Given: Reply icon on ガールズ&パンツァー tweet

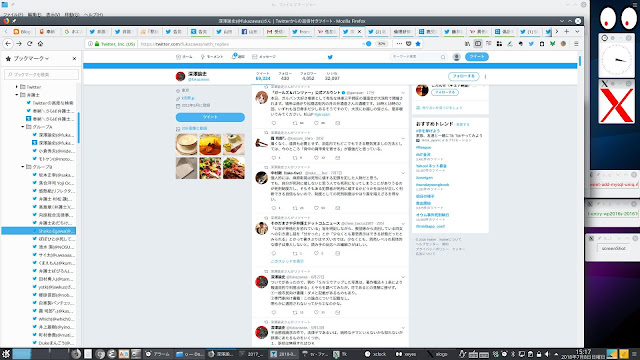Looking at the screenshot, I should click(273, 123).
